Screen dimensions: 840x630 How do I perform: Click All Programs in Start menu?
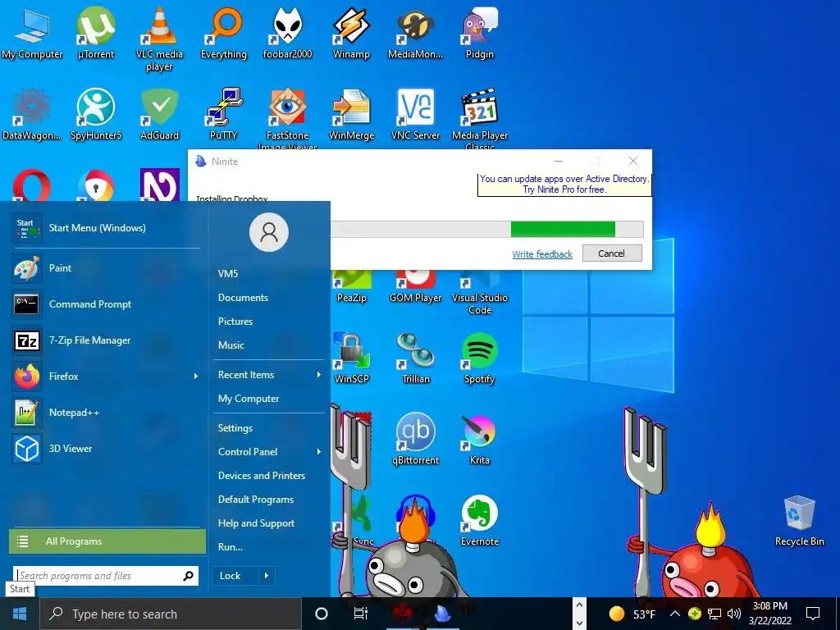[x=107, y=541]
